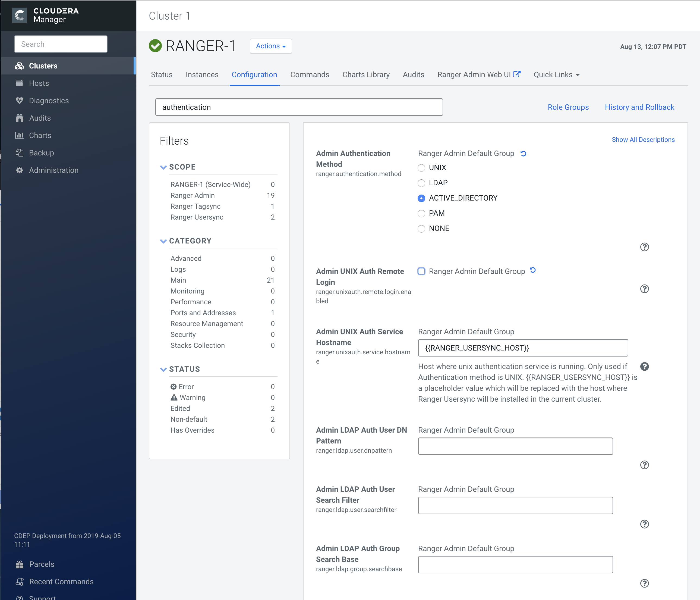Image resolution: width=700 pixels, height=600 pixels.
Task: Open the Charts Library tab
Action: tap(365, 75)
